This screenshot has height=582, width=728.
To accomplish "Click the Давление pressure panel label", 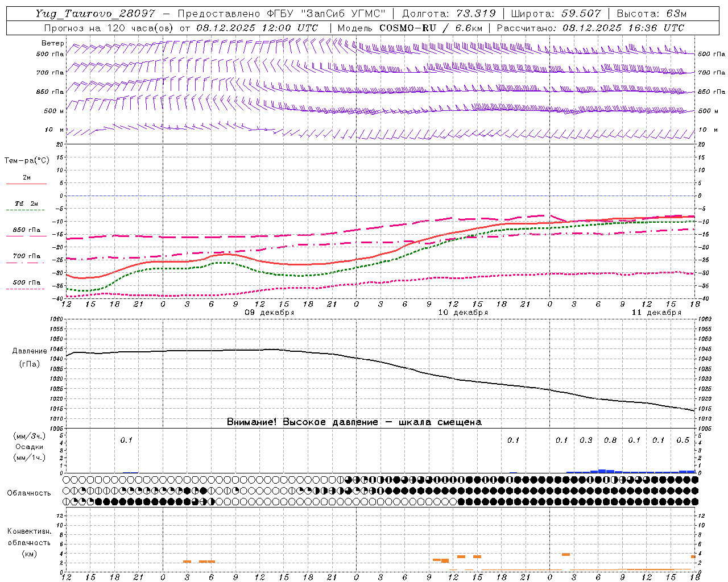I will pyautogui.click(x=30, y=351).
